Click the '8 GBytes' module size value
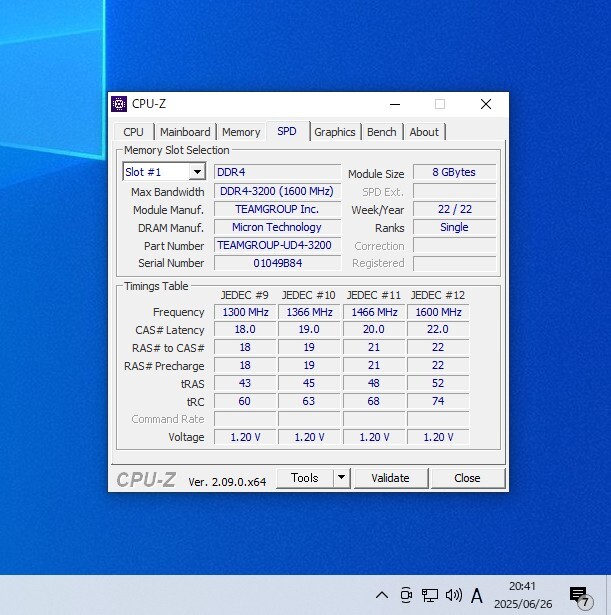This screenshot has width=611, height=615. (454, 172)
